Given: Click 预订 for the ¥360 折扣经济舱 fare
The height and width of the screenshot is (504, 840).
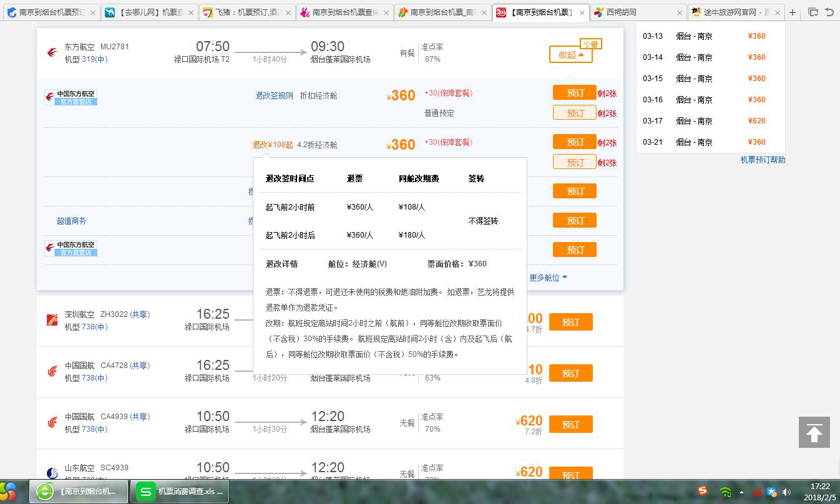Looking at the screenshot, I should 574,92.
